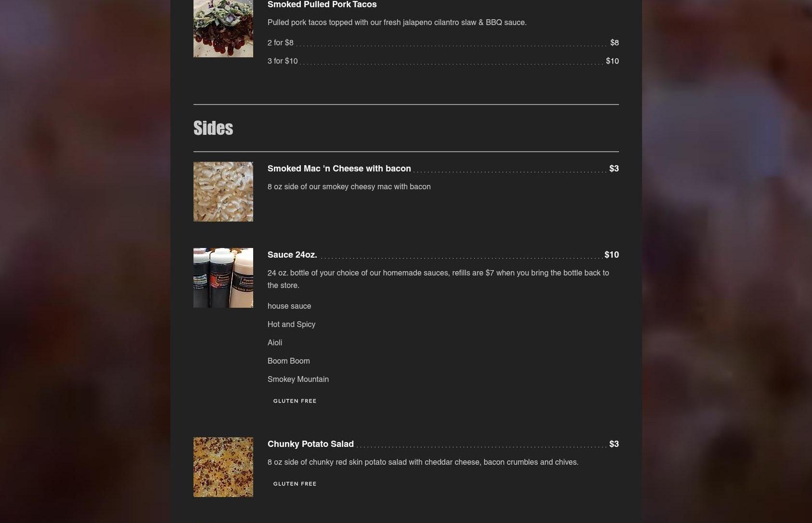Select the Chunky Potato Salad title

(310, 444)
